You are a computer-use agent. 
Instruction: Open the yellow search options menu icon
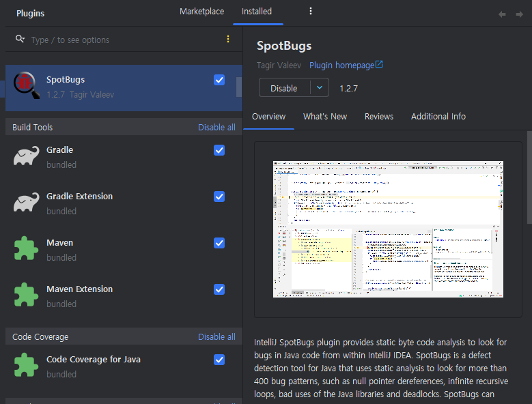(228, 39)
